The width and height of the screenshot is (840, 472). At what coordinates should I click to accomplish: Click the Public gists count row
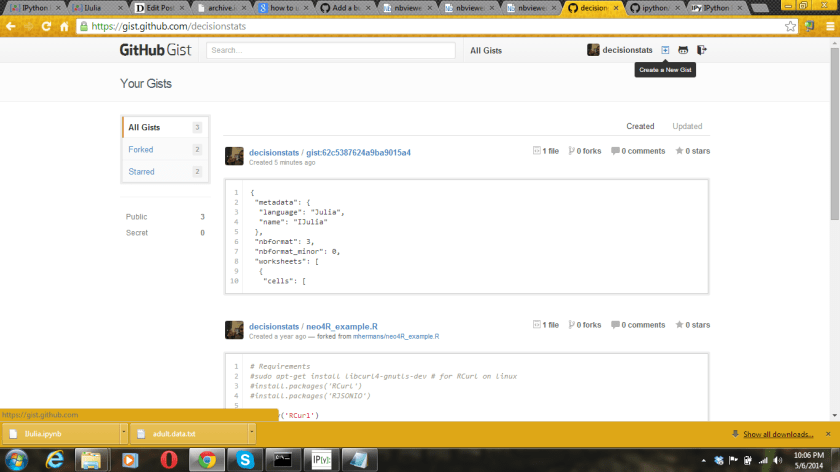tap(165, 216)
